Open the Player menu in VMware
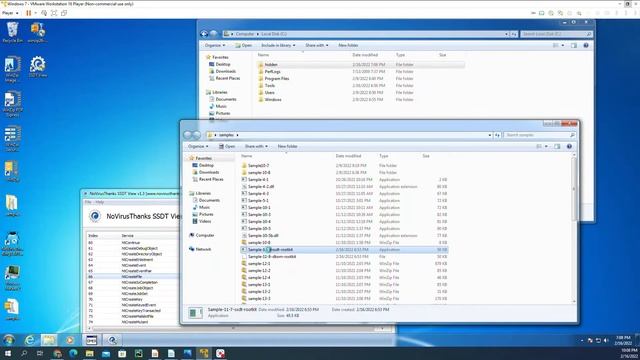The height and width of the screenshot is (360, 640). click(x=10, y=13)
